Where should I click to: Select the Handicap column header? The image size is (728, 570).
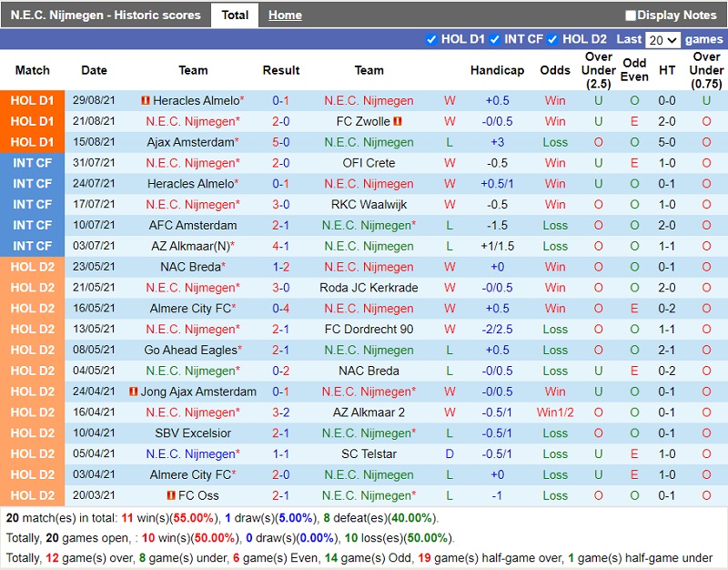(497, 70)
